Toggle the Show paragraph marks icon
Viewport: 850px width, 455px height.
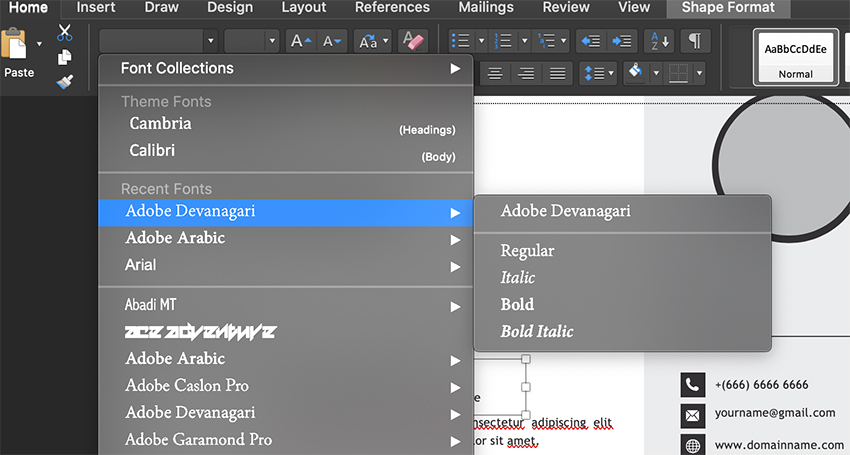point(695,41)
